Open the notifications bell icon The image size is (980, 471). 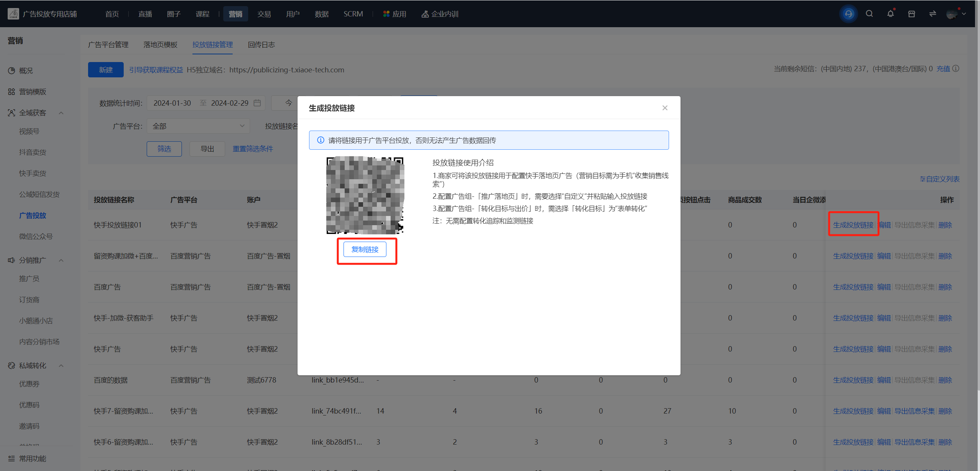tap(890, 14)
